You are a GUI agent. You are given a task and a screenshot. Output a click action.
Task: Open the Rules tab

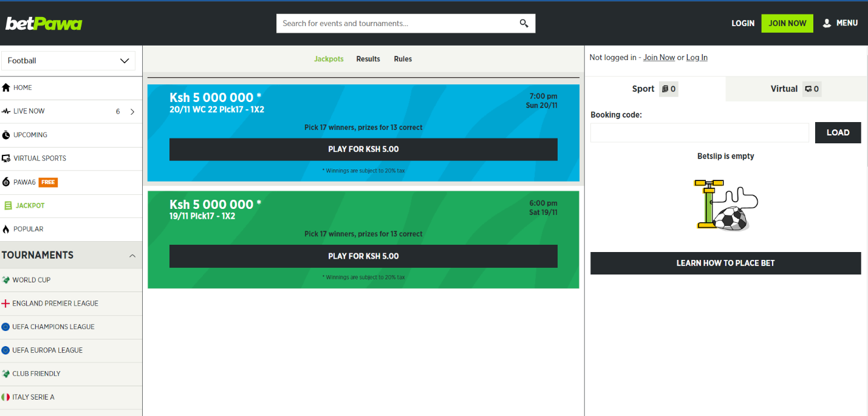point(403,59)
